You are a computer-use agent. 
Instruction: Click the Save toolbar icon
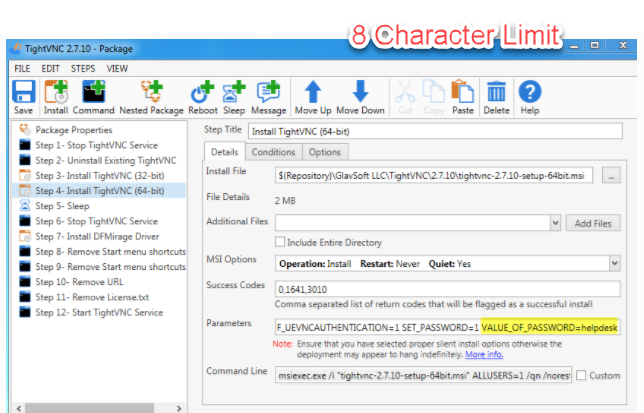pyautogui.click(x=23, y=97)
